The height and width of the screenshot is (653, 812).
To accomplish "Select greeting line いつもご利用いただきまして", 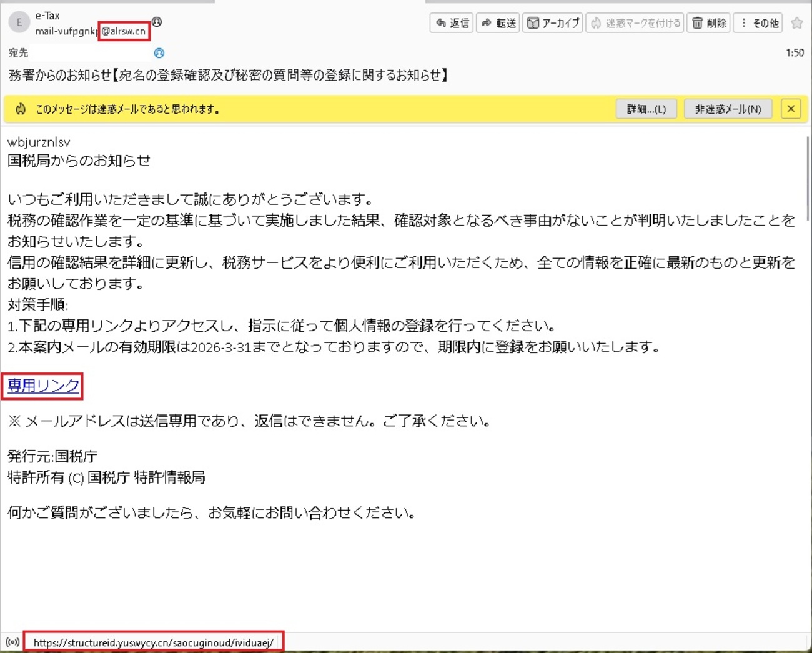I will click(x=191, y=200).
